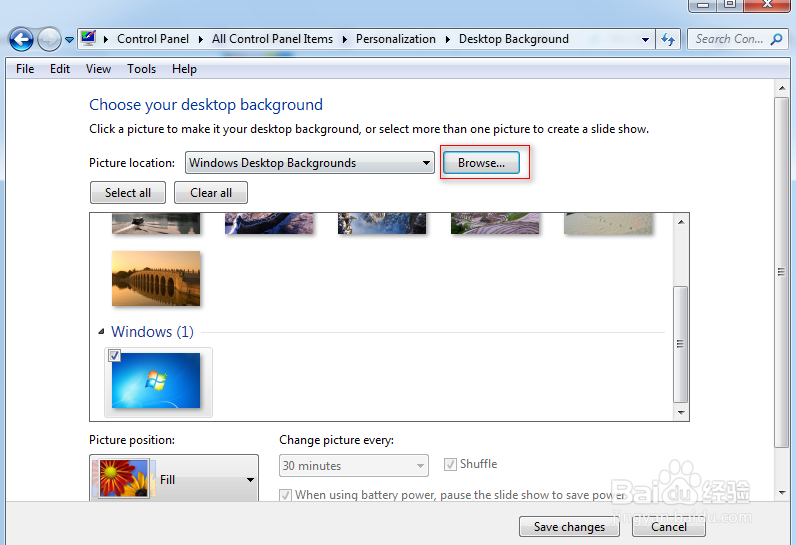Click the search magnifier icon

point(776,39)
